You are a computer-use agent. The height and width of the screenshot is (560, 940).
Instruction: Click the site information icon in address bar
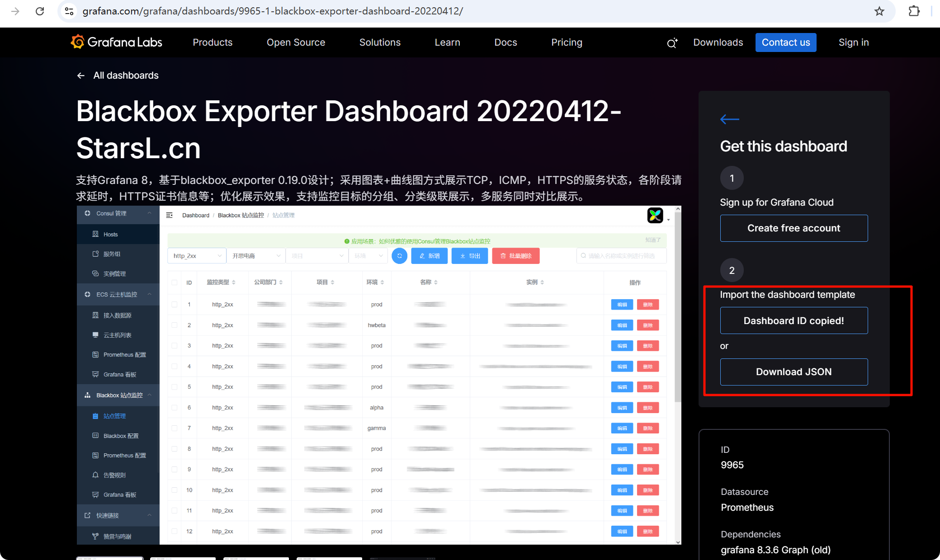69,11
